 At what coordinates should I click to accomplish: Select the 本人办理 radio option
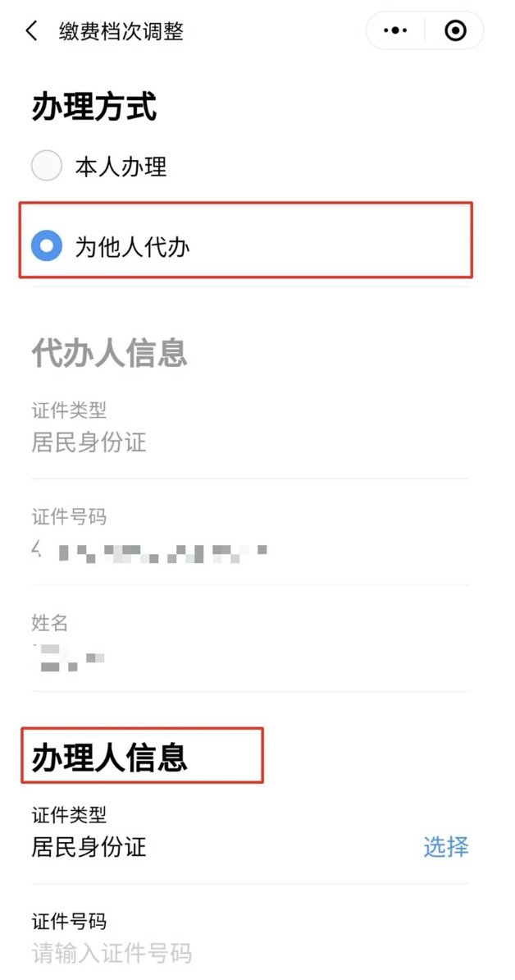click(47, 167)
